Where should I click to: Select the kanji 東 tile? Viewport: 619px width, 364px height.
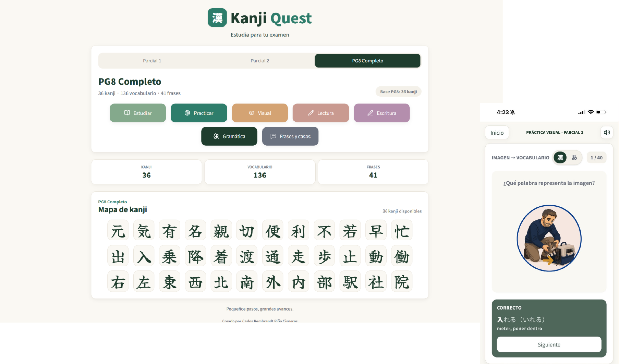[170, 281]
